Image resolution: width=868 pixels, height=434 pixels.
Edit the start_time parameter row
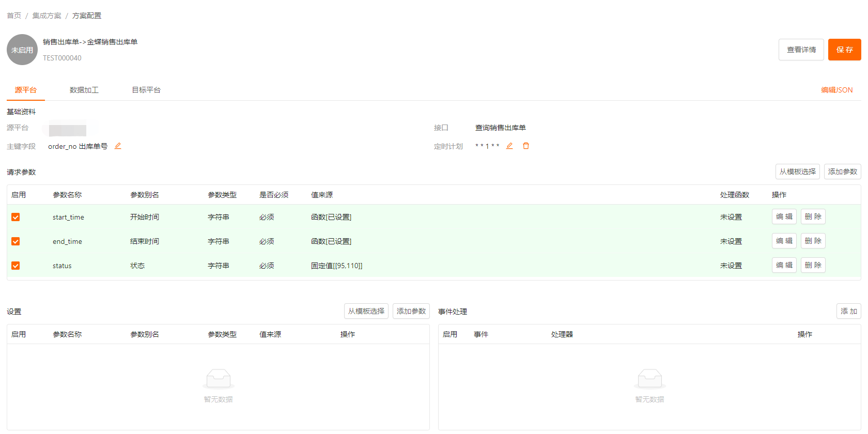(x=784, y=216)
